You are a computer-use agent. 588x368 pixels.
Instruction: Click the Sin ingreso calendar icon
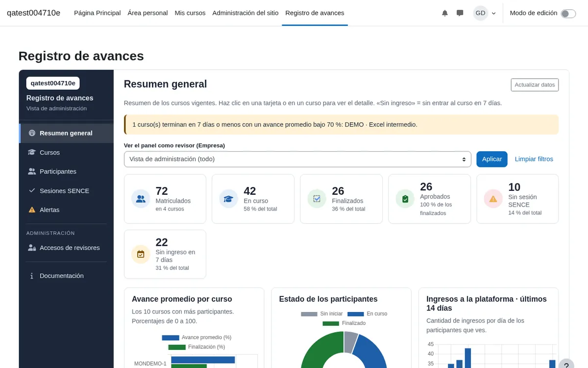pos(141,254)
